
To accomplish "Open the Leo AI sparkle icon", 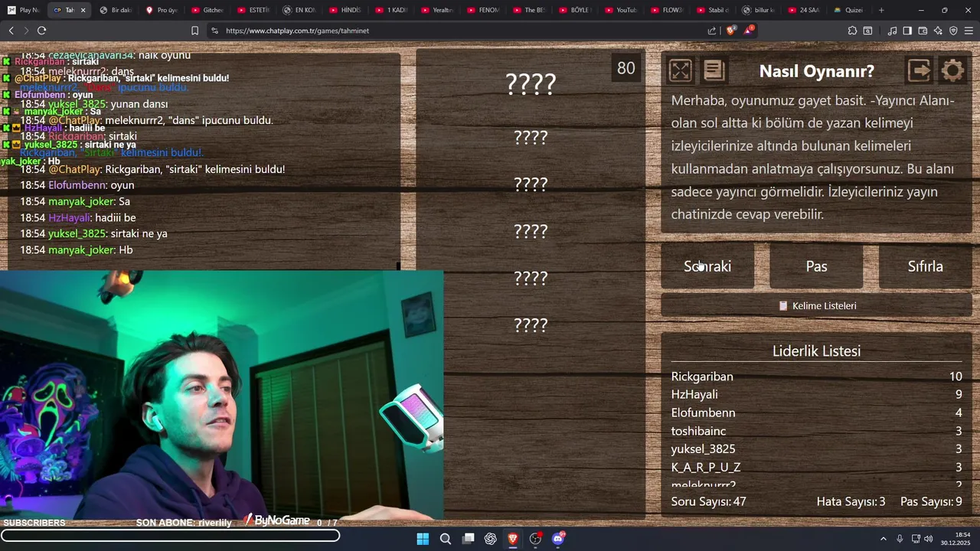I will tap(938, 31).
